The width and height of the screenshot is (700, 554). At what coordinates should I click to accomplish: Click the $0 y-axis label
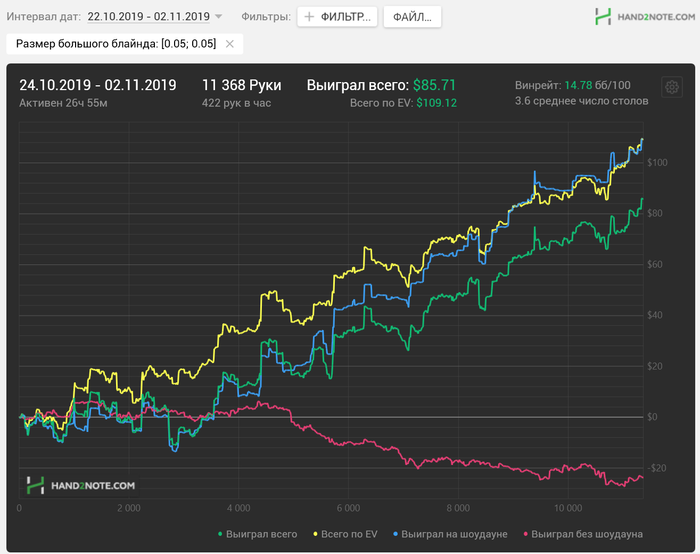pyautogui.click(x=652, y=417)
